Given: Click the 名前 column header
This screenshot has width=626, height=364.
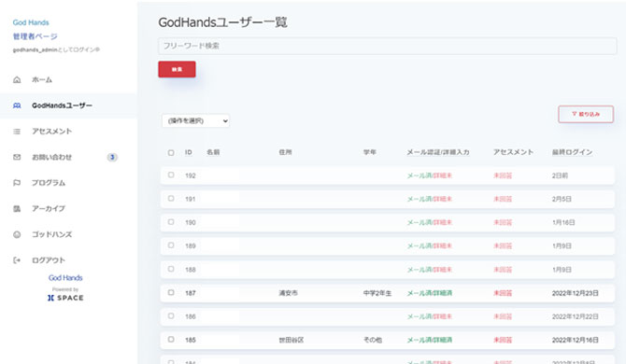Looking at the screenshot, I should point(213,152).
